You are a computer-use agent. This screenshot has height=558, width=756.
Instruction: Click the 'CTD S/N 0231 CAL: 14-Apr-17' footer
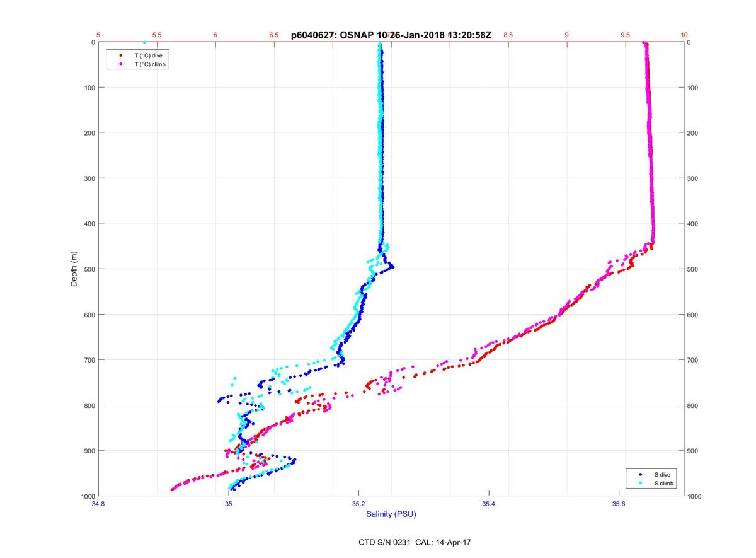pos(414,542)
